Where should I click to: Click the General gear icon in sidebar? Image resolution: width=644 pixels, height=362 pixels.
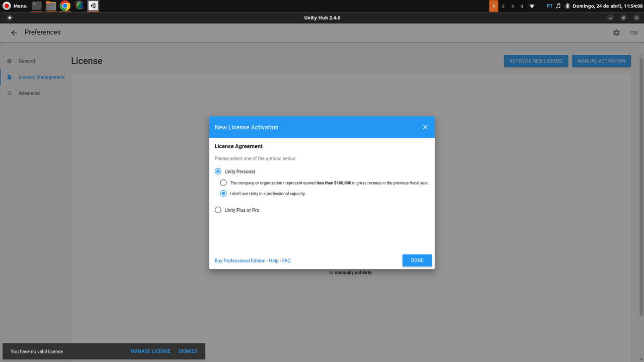click(9, 61)
